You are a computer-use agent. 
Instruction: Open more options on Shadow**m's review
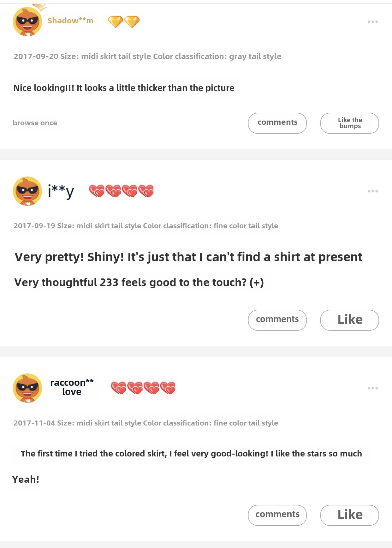372,22
